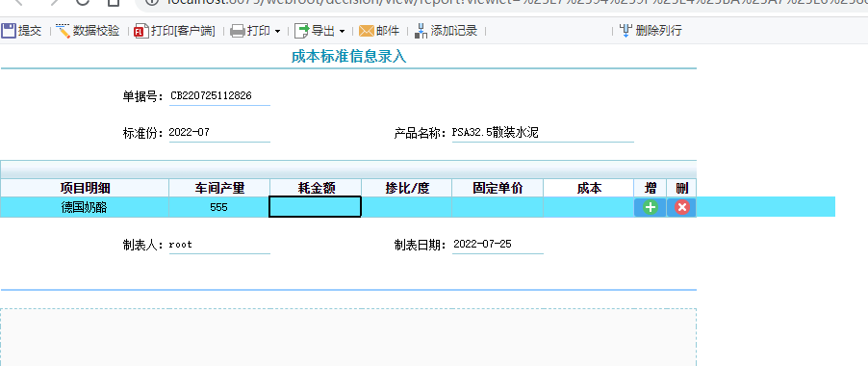Image resolution: width=868 pixels, height=366 pixels.
Task: Click the 单据号 field CB220725112826
Action: (x=219, y=95)
